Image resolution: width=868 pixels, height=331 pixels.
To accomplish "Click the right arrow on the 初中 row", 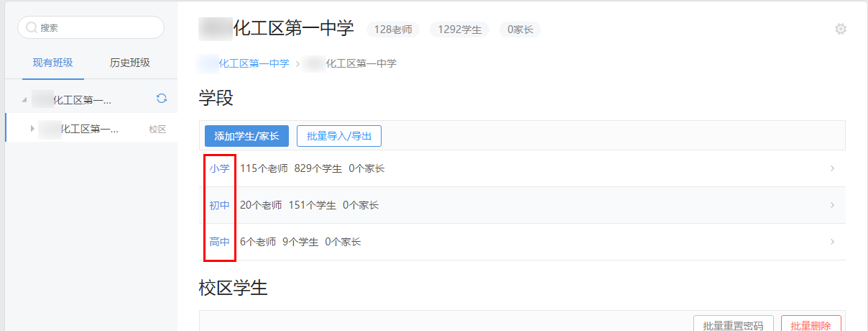I will [832, 205].
